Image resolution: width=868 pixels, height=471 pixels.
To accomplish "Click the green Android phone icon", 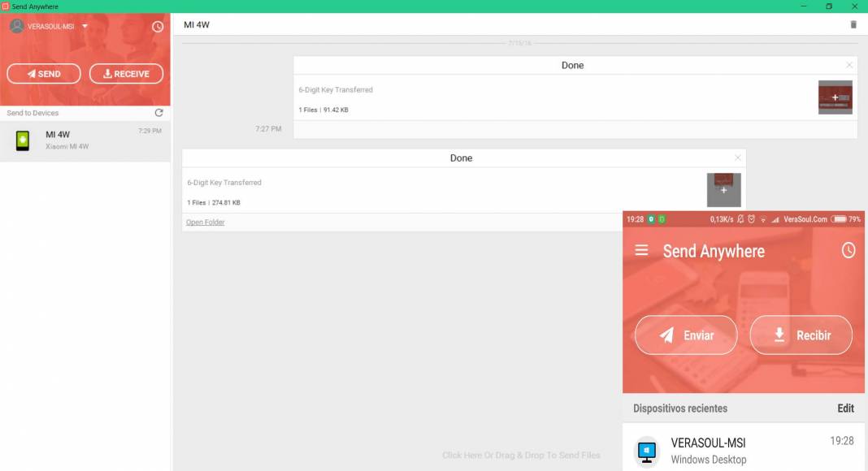I will click(23, 140).
